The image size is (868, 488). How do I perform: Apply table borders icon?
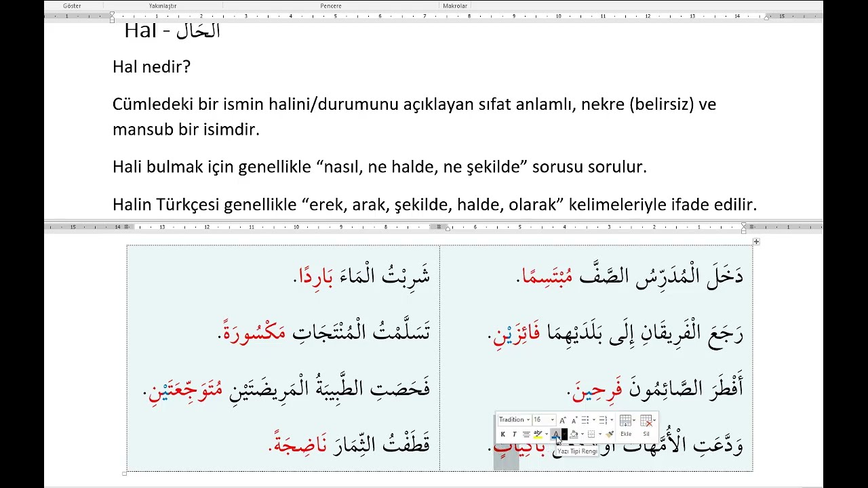tap(591, 434)
